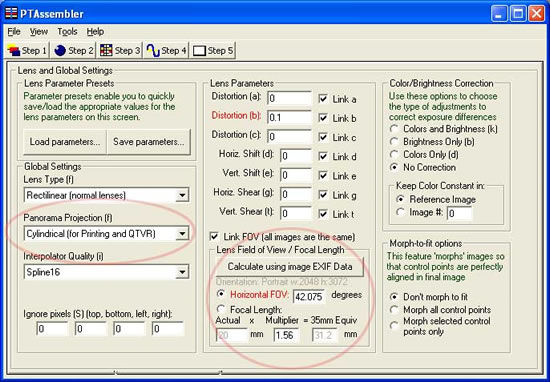This screenshot has width=550, height=382.
Task: Click the fourth Ignore pixels field
Action: (x=168, y=329)
